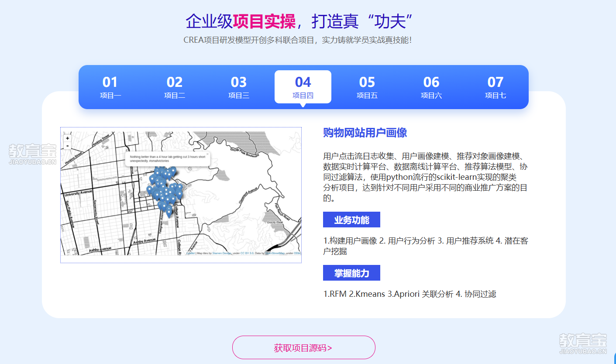Image resolution: width=616 pixels, height=364 pixels.
Task: Open tab 07 项目七
Action: [495, 87]
